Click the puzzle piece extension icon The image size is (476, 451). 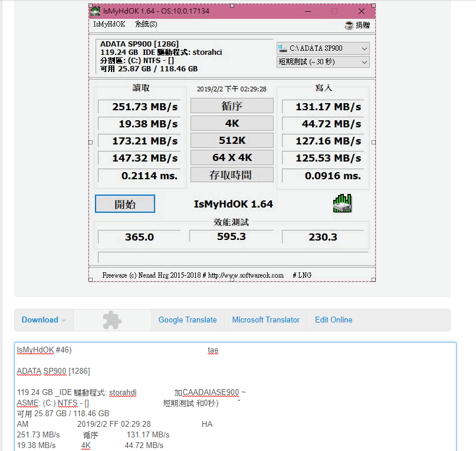click(112, 320)
